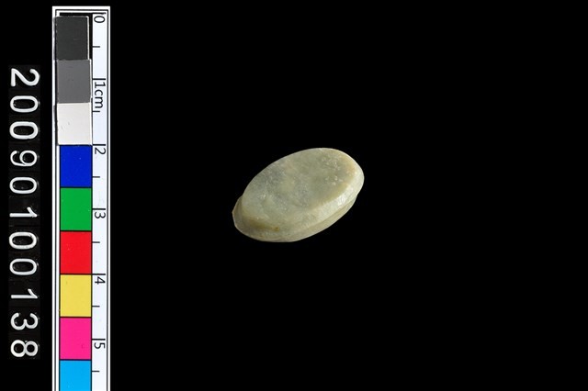Click the "4" mark on the ruler
The image size is (588, 391).
tap(100, 280)
